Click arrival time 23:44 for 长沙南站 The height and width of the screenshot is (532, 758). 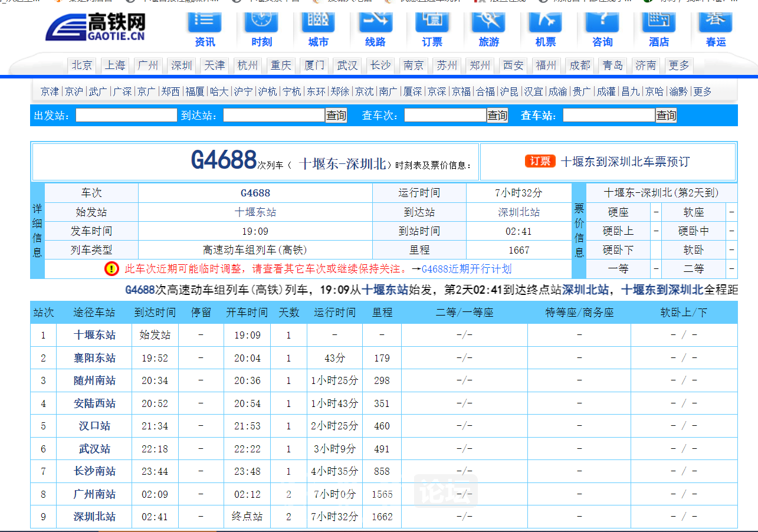(x=155, y=471)
